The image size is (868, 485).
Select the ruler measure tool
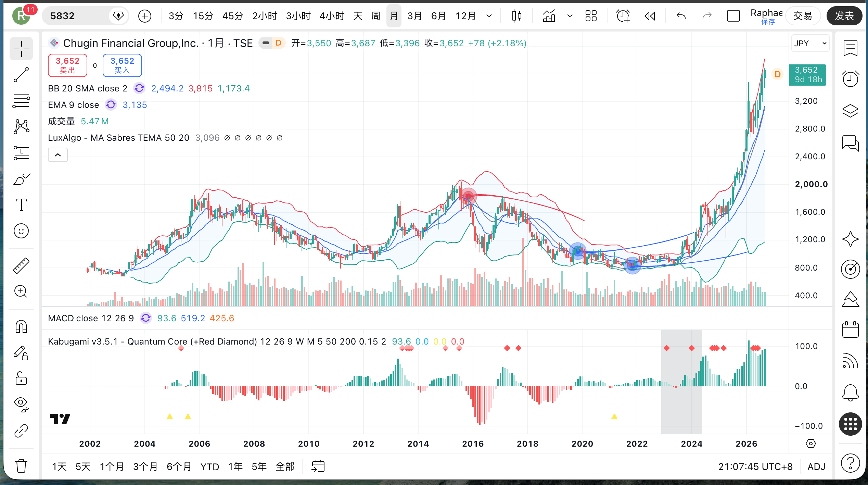coord(21,266)
